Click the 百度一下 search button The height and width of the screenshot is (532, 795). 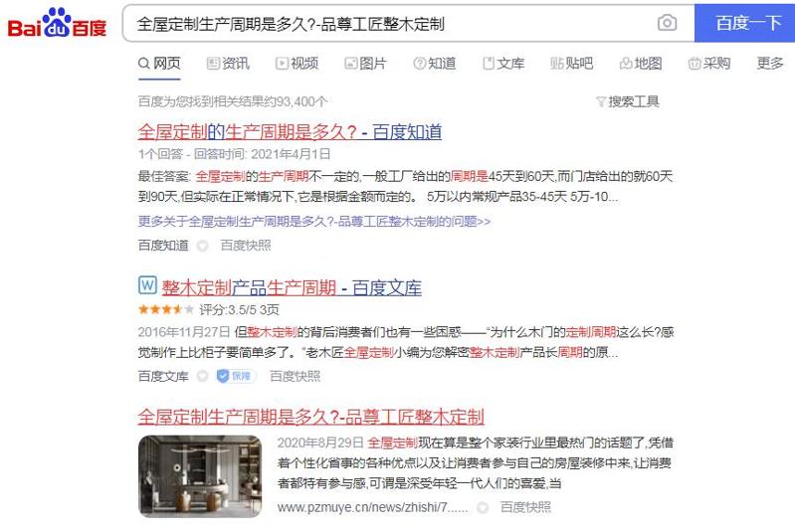pyautogui.click(x=745, y=23)
